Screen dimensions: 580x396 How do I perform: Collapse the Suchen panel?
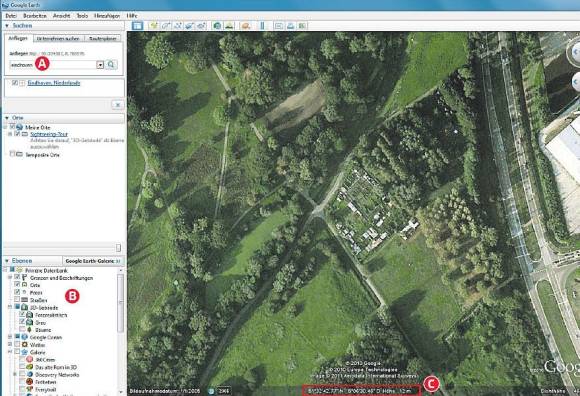[x=7, y=26]
